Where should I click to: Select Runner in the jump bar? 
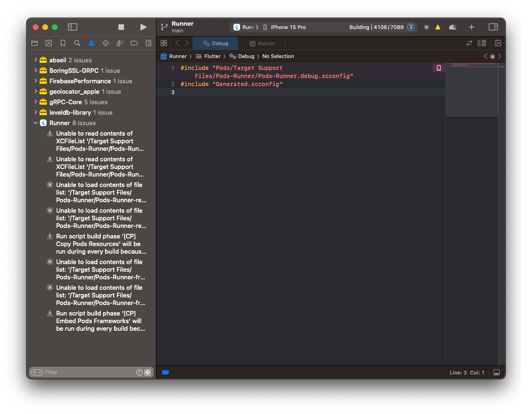[x=174, y=56]
